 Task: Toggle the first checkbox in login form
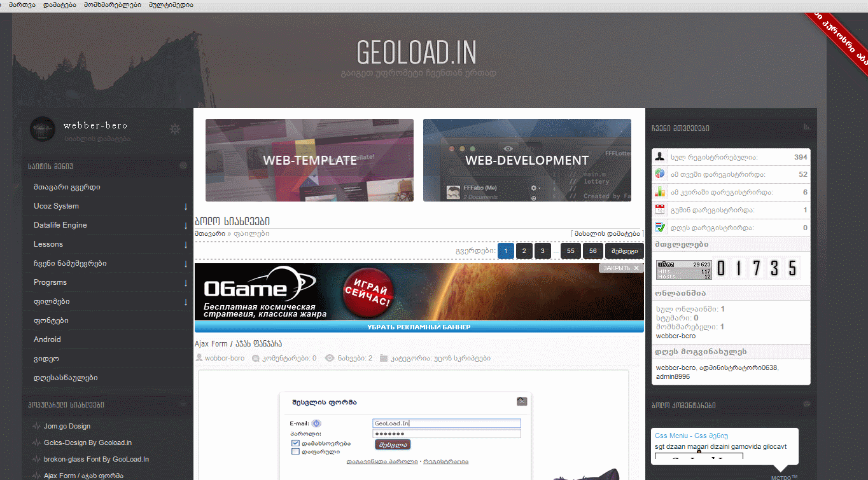click(x=295, y=443)
